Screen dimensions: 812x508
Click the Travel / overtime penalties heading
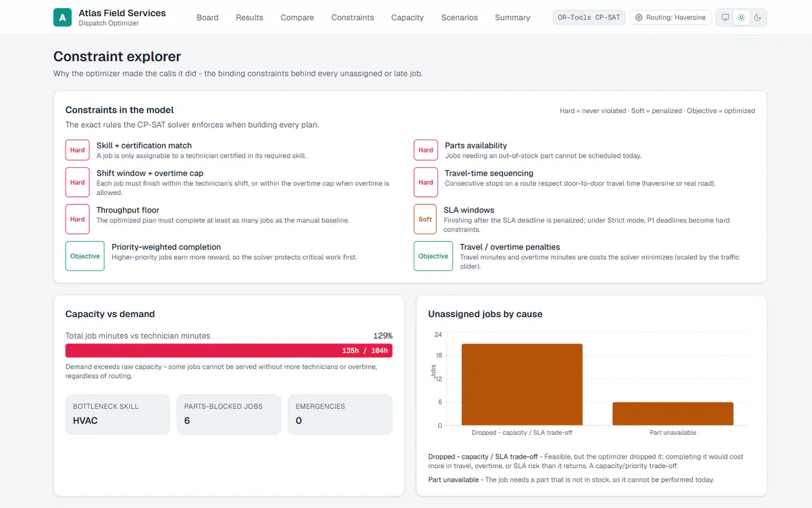pos(510,247)
